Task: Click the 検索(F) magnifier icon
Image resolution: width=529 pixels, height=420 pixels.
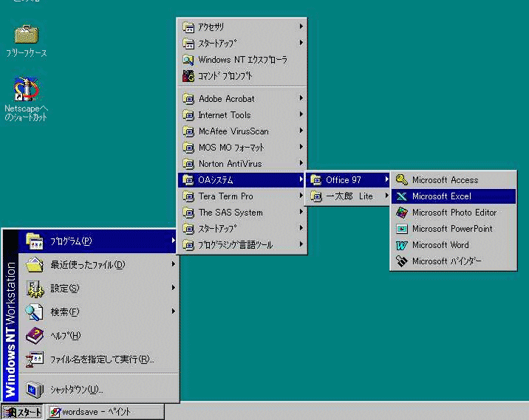Action: [x=35, y=312]
